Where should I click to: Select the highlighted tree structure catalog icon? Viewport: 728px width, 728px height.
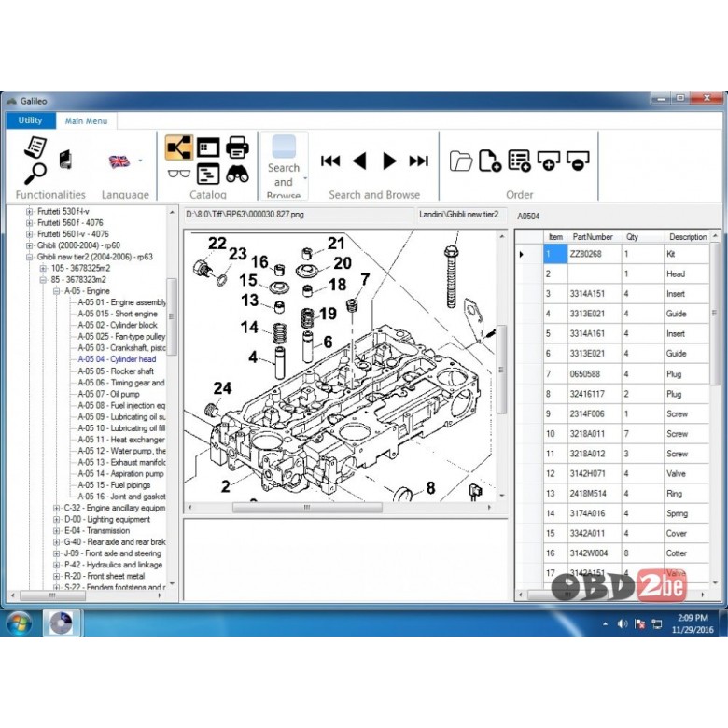[x=179, y=147]
